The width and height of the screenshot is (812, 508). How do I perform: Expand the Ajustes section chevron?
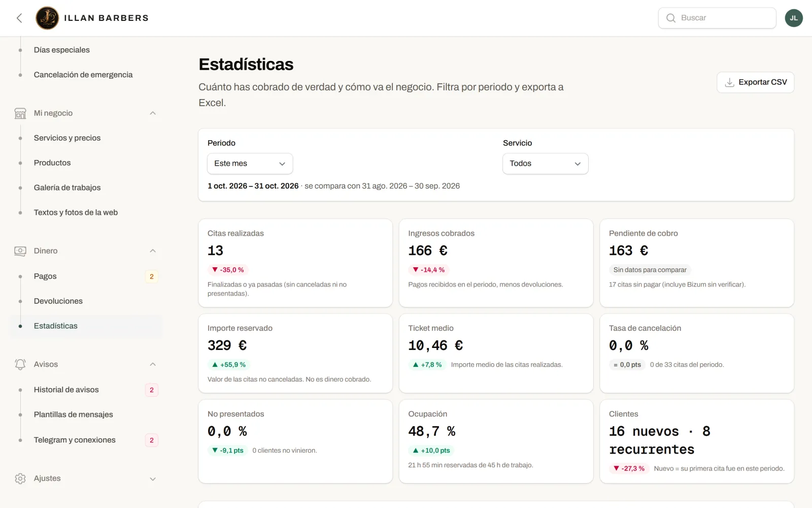click(x=153, y=479)
